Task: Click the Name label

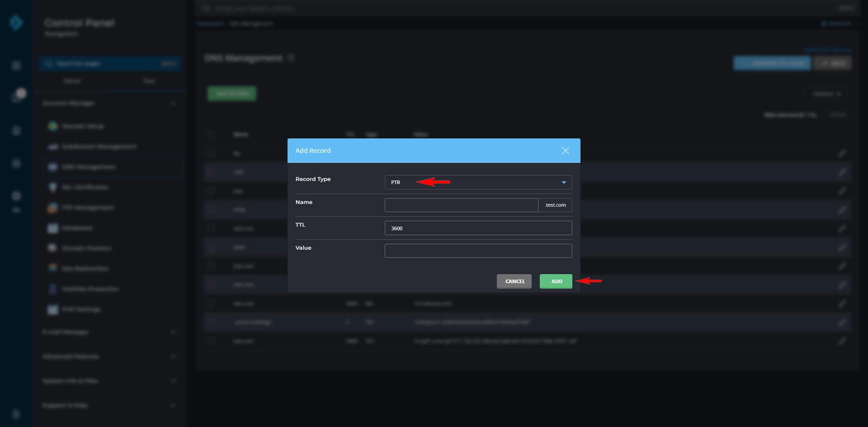Action: (x=304, y=202)
